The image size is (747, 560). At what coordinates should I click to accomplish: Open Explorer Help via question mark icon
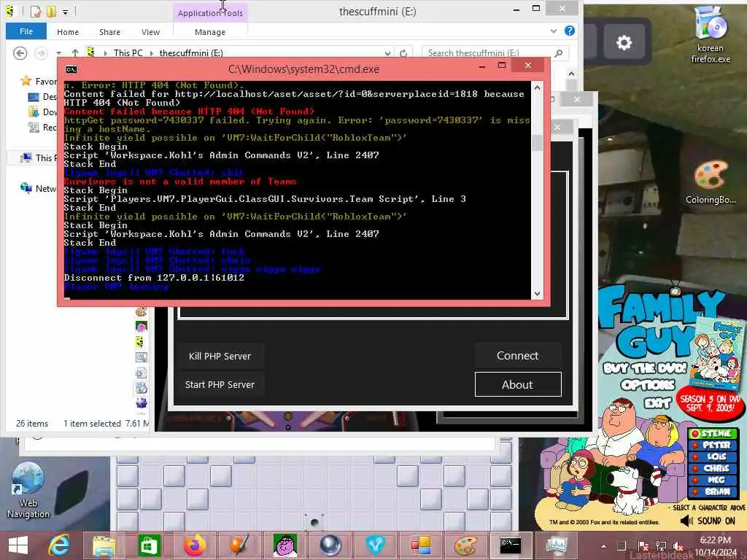pos(569,31)
